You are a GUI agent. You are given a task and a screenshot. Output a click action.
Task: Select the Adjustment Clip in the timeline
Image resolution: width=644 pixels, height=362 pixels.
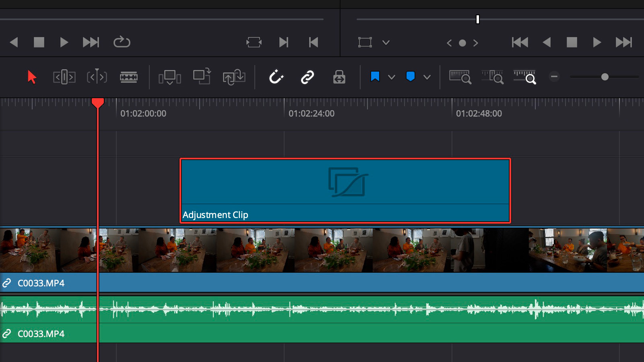[x=345, y=189]
